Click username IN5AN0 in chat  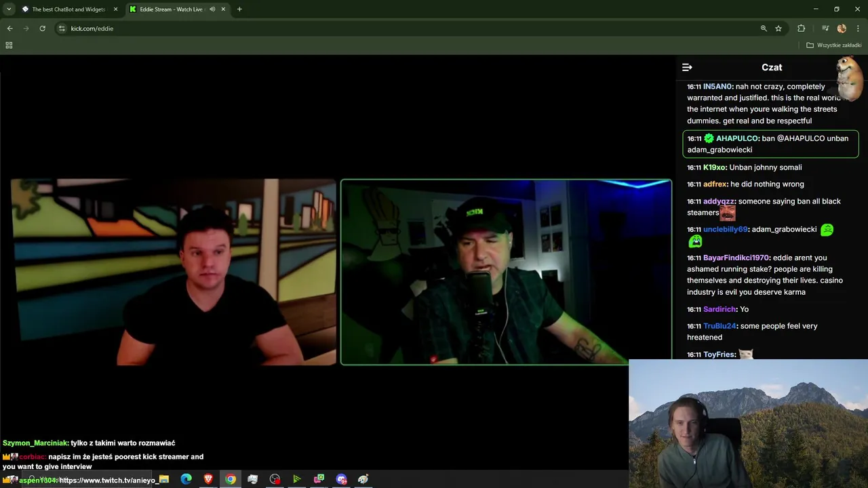click(717, 87)
